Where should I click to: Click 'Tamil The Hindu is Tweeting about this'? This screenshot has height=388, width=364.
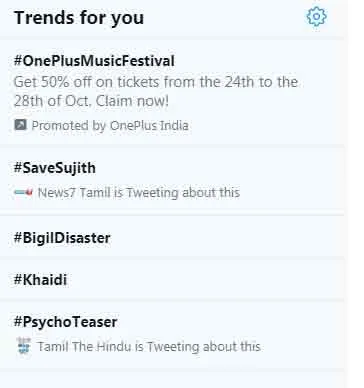coord(149,347)
